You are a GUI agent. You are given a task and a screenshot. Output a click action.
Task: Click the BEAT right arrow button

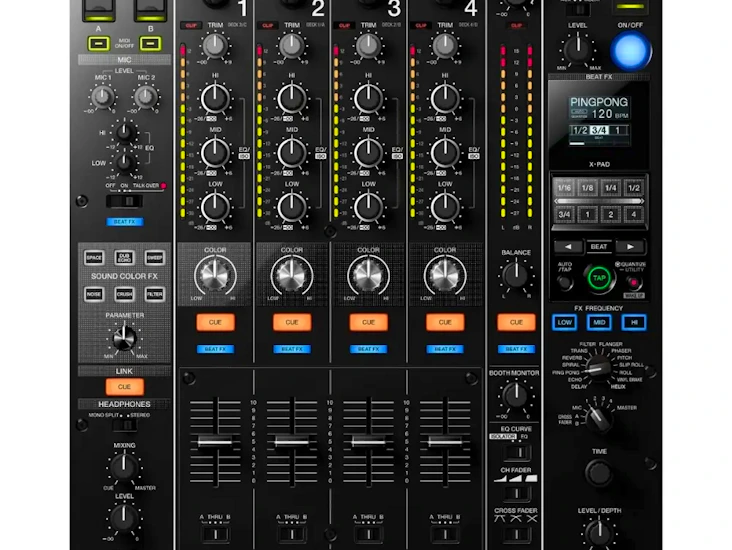tap(630, 247)
